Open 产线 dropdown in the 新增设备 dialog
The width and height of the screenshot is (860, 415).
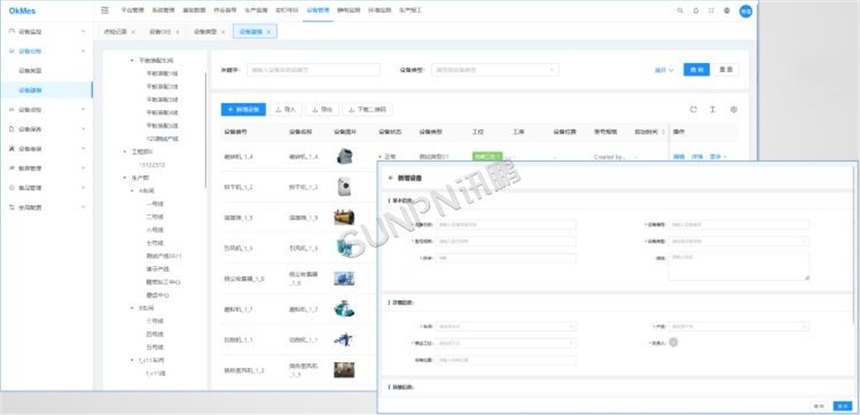click(x=739, y=326)
